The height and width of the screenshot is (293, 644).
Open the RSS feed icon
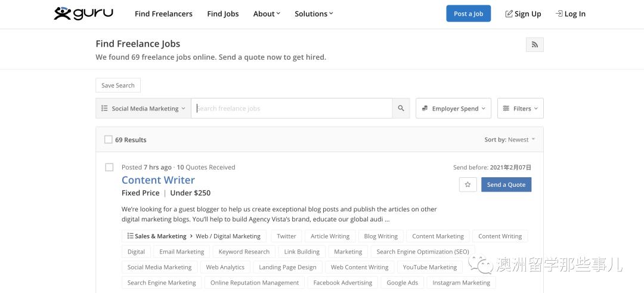[534, 45]
